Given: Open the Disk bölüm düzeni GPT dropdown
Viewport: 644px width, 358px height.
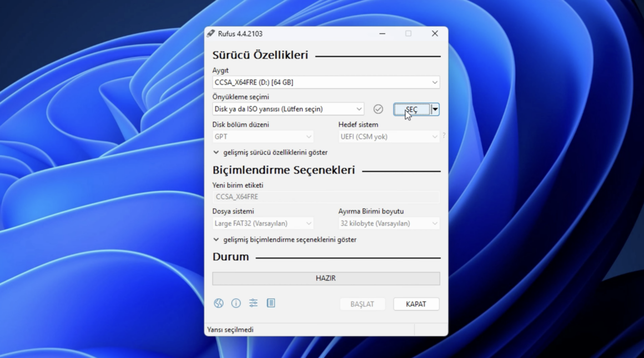Looking at the screenshot, I should pos(263,137).
